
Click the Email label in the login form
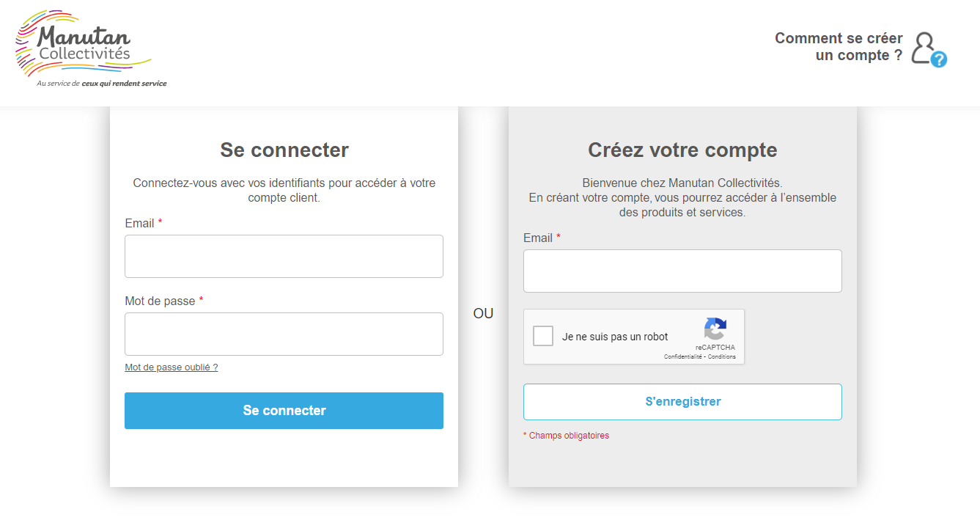point(140,224)
